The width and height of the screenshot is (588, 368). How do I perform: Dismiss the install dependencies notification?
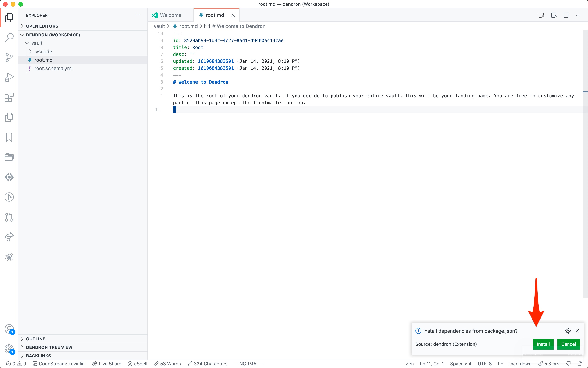coord(577,331)
